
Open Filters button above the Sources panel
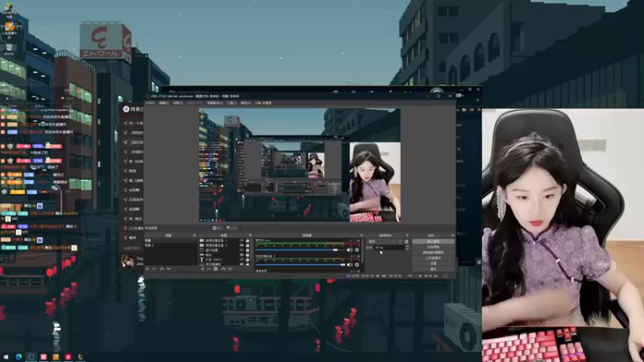[x=232, y=228]
